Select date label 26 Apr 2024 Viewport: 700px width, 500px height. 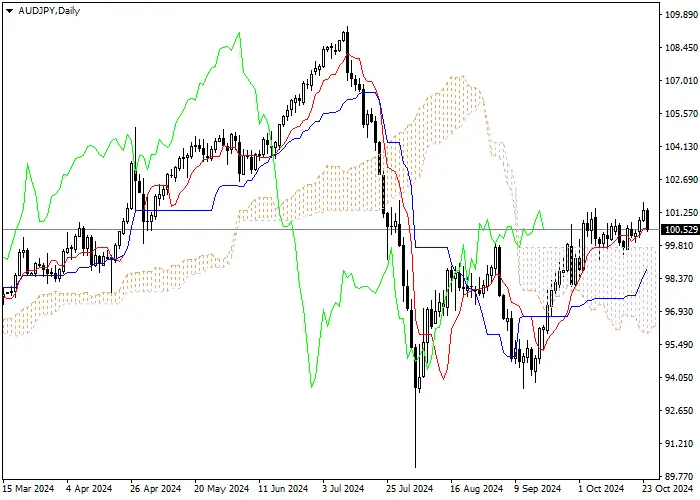click(156, 489)
